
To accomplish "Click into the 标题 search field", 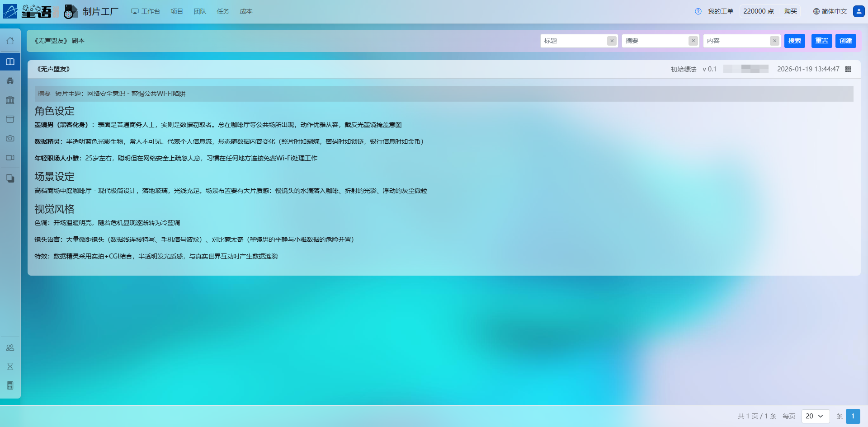I will (574, 41).
